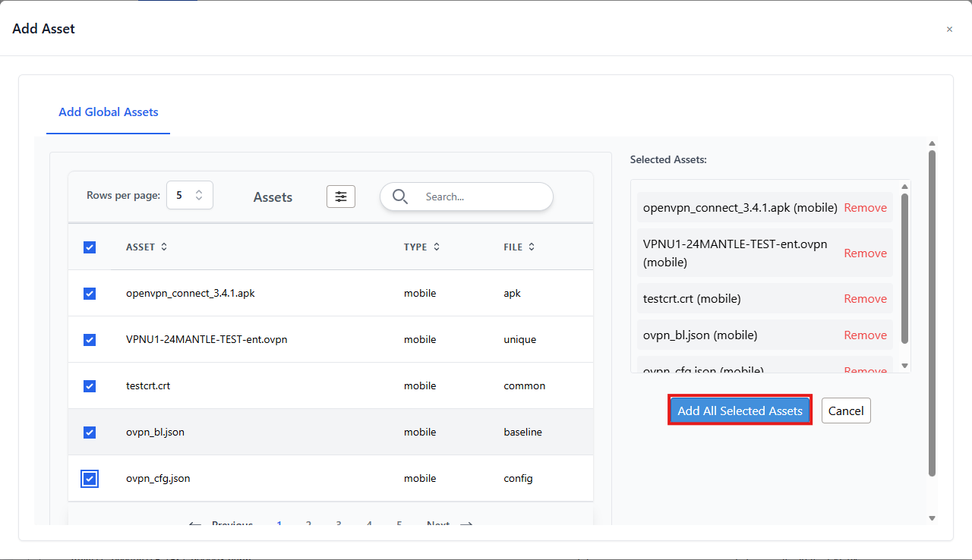Click the 'apk' file cell
The image size is (972, 560).
click(x=513, y=294)
